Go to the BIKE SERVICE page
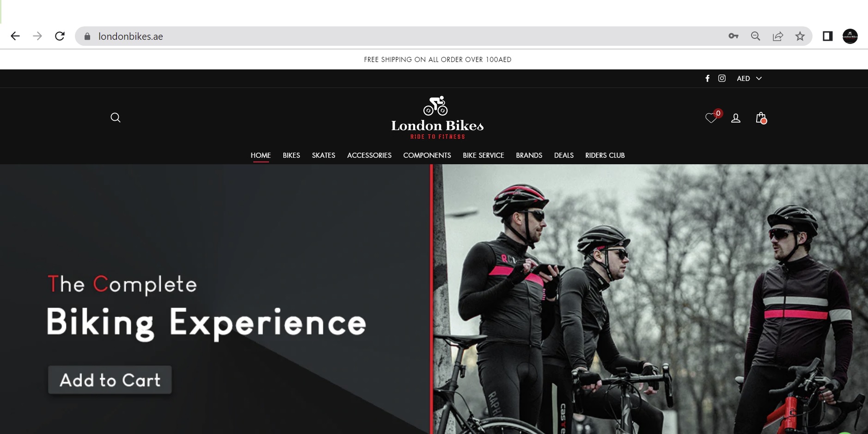The image size is (868, 434). [x=483, y=155]
